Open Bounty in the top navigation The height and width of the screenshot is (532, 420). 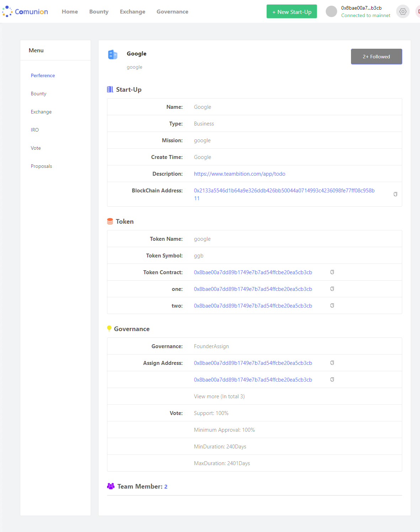coord(99,12)
